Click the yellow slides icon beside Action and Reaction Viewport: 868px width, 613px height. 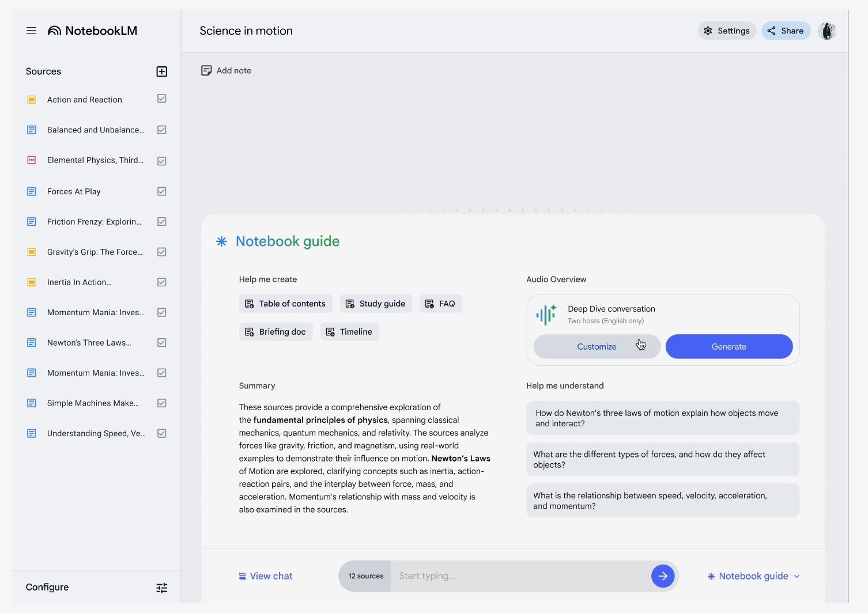tap(32, 100)
